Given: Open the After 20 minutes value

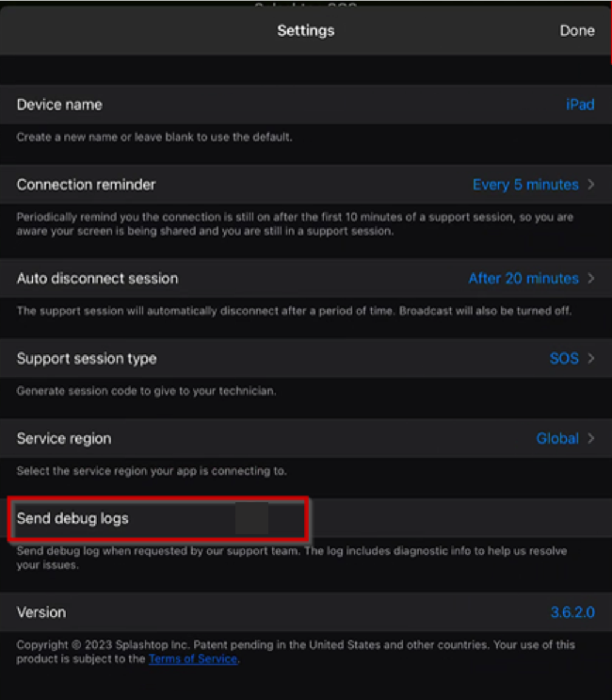Looking at the screenshot, I should [x=523, y=278].
